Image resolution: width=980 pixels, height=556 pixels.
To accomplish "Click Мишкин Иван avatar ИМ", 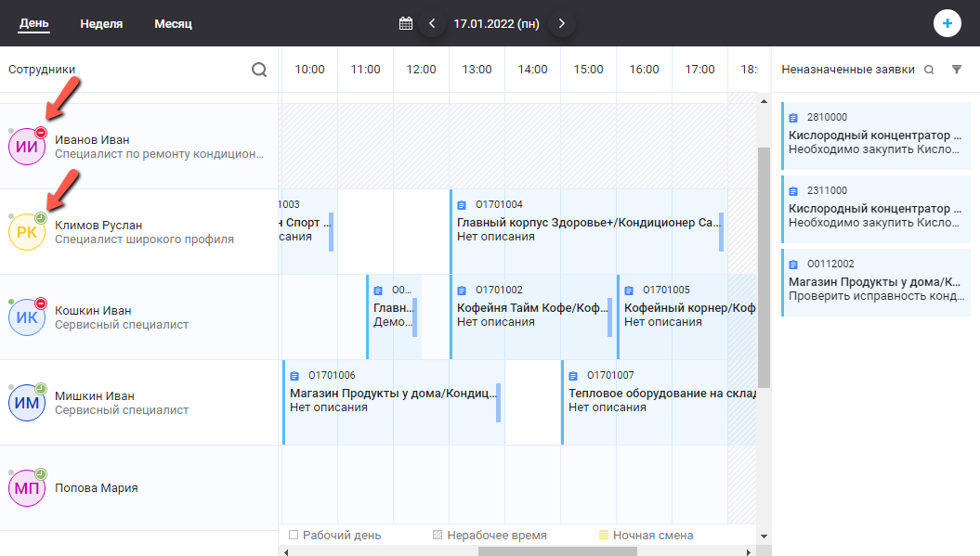I will click(27, 403).
